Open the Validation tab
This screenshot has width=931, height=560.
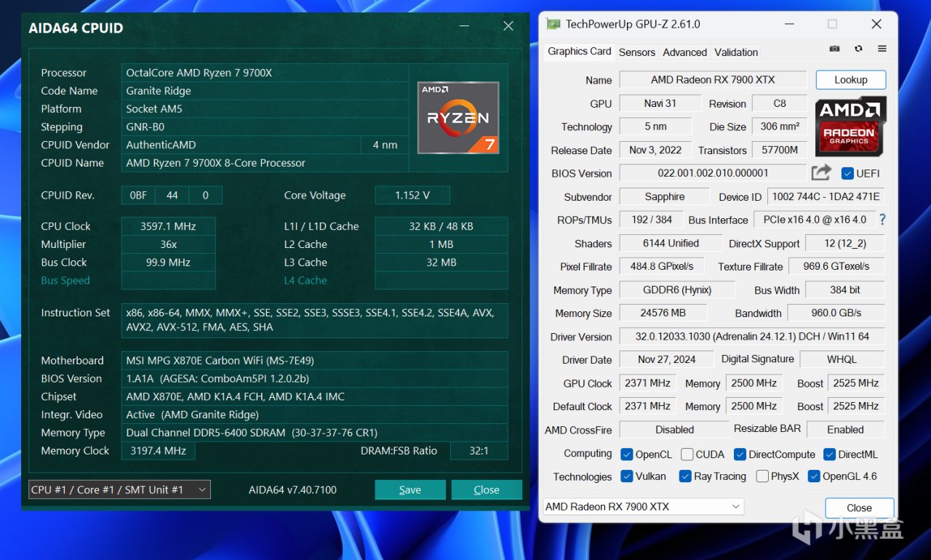(736, 52)
